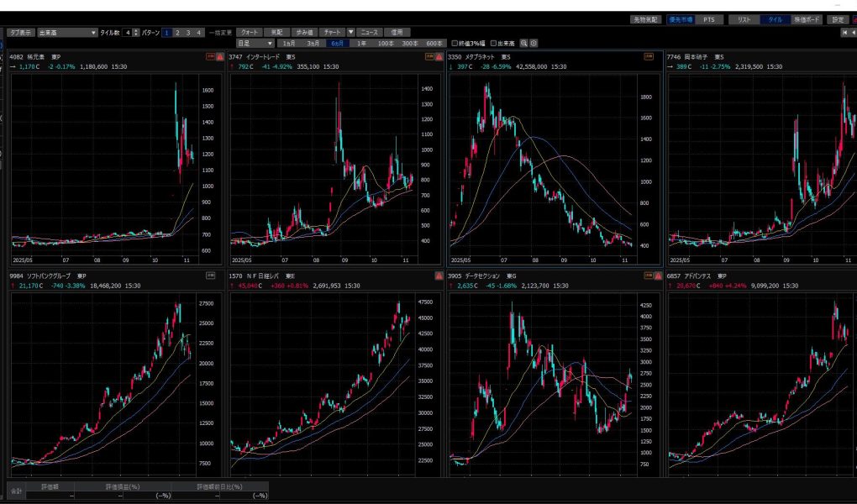Click the magnifier zoom icon in the chart toolbar
Viewport: 857px width, 504px height.
523,43
